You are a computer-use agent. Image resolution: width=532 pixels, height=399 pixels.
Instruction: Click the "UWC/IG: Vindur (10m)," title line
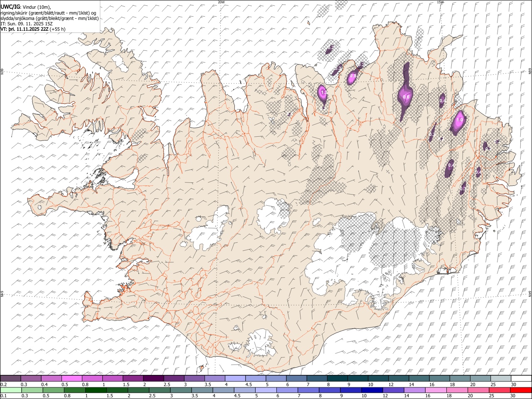pyautogui.click(x=25, y=7)
